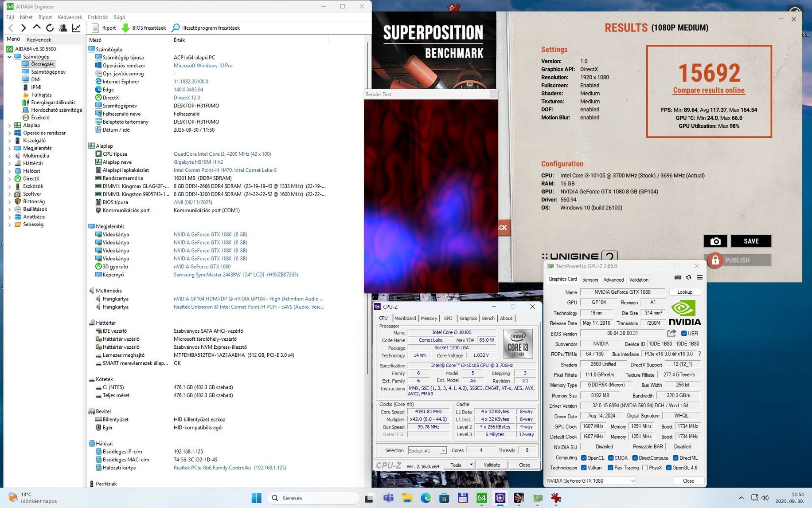Open AIDA64 user management icon
This screenshot has height=508, width=812.
(x=63, y=28)
